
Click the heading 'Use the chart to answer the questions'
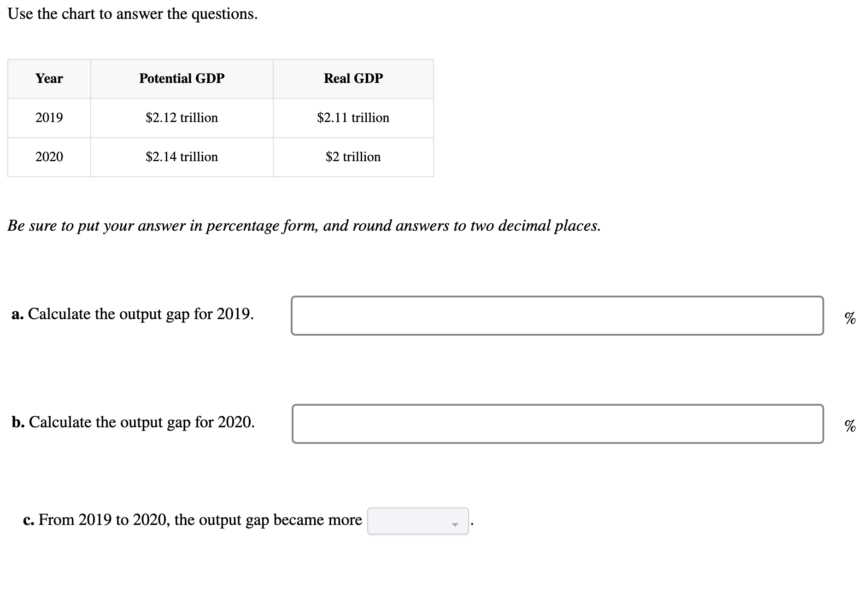click(x=132, y=14)
